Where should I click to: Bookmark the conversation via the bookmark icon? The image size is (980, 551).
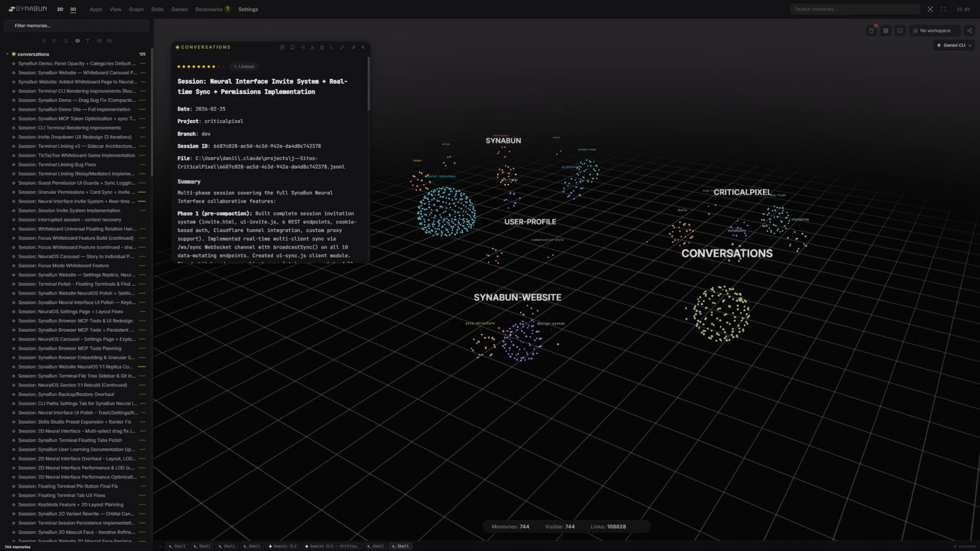292,47
